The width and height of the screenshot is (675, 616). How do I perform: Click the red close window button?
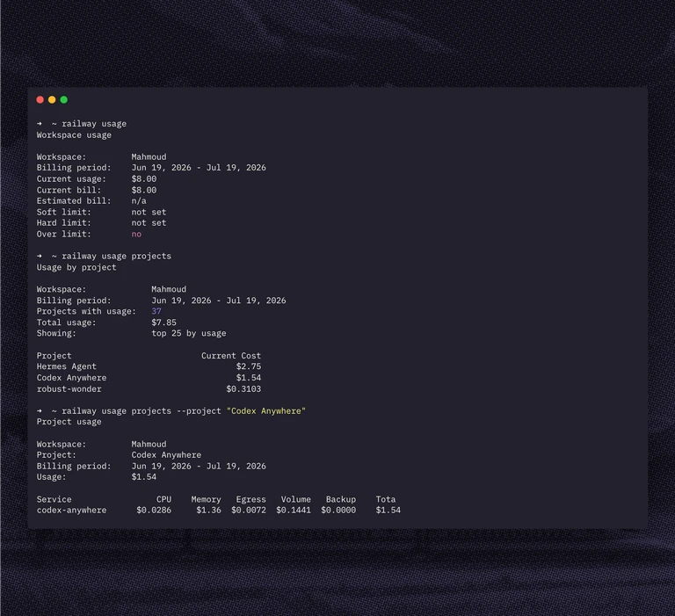tap(40, 100)
